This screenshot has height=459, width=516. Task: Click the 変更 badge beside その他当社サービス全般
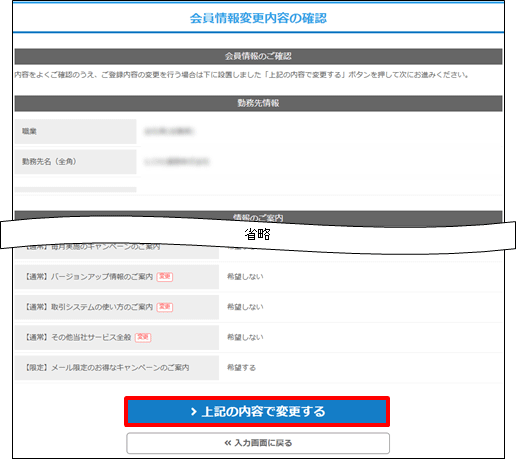(143, 337)
